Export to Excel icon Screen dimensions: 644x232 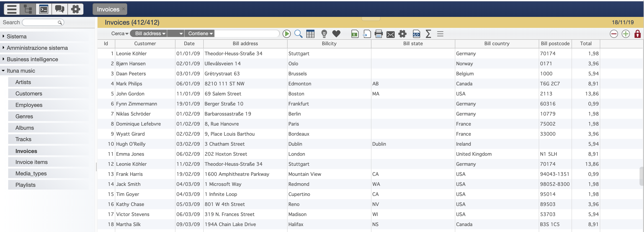355,34
